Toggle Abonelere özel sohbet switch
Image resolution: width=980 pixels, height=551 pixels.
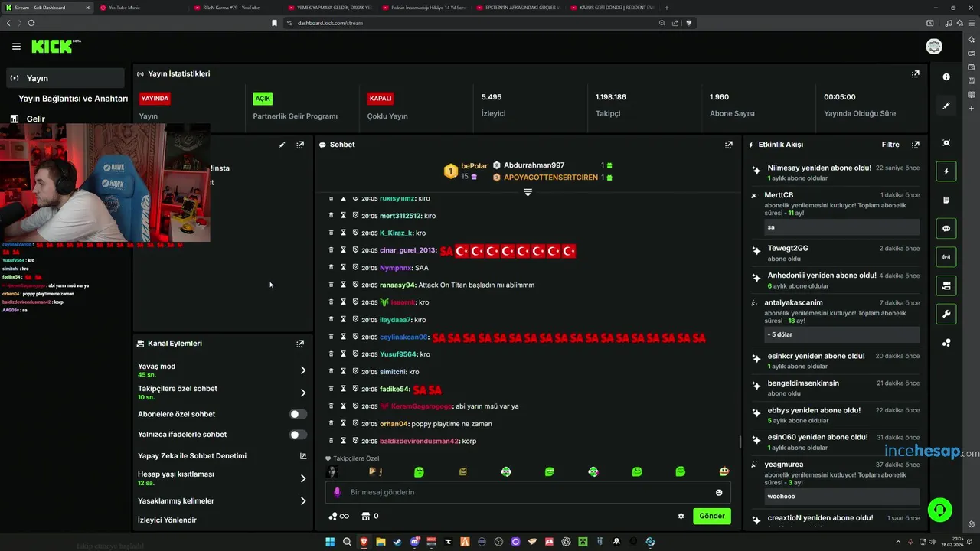point(298,414)
